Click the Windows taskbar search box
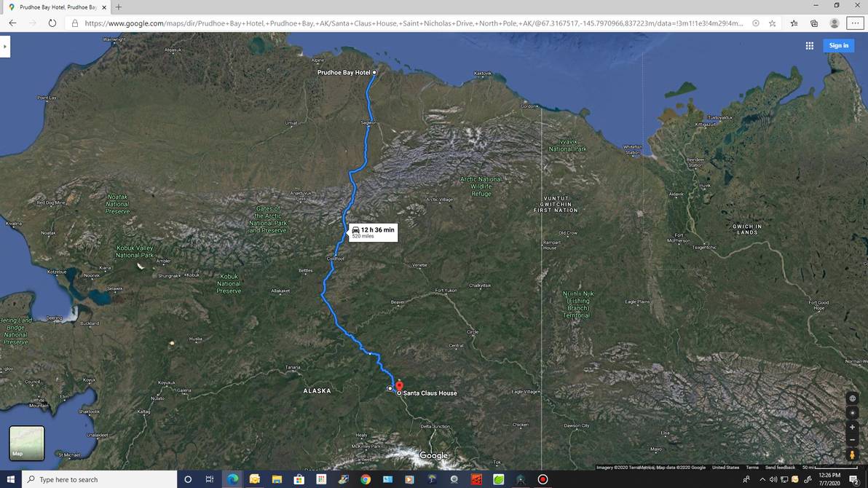This screenshot has height=488, width=868. point(100,479)
